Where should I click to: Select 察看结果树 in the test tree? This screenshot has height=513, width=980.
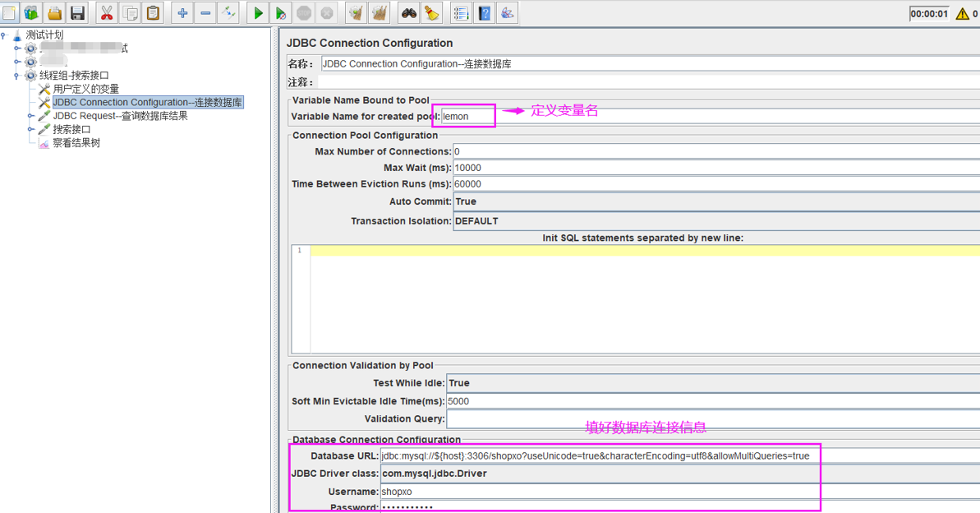[76, 143]
